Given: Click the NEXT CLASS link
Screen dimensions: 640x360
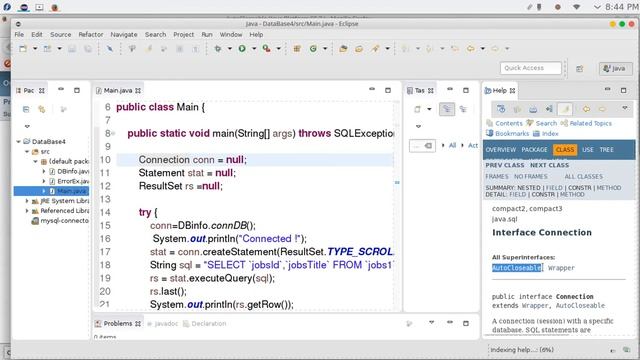Looking at the screenshot, I should 549,165.
